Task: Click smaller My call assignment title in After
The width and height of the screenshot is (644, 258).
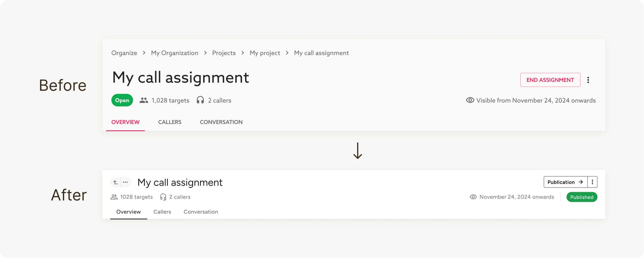Action: click(x=180, y=183)
